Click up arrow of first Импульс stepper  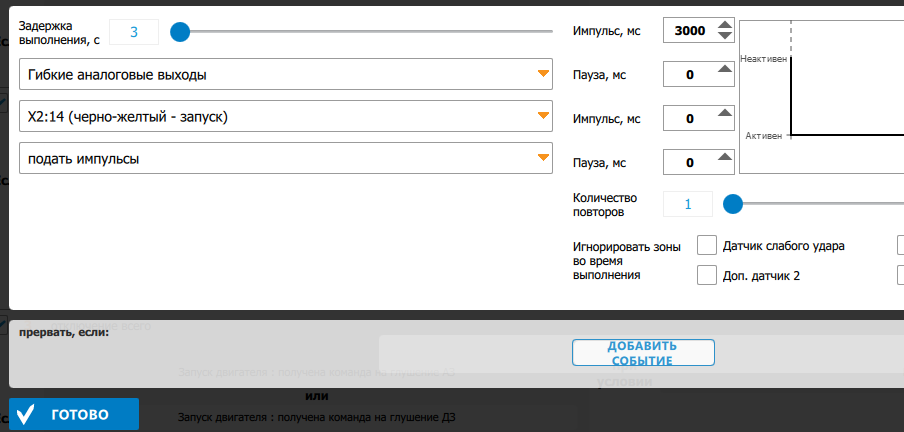click(x=726, y=24)
